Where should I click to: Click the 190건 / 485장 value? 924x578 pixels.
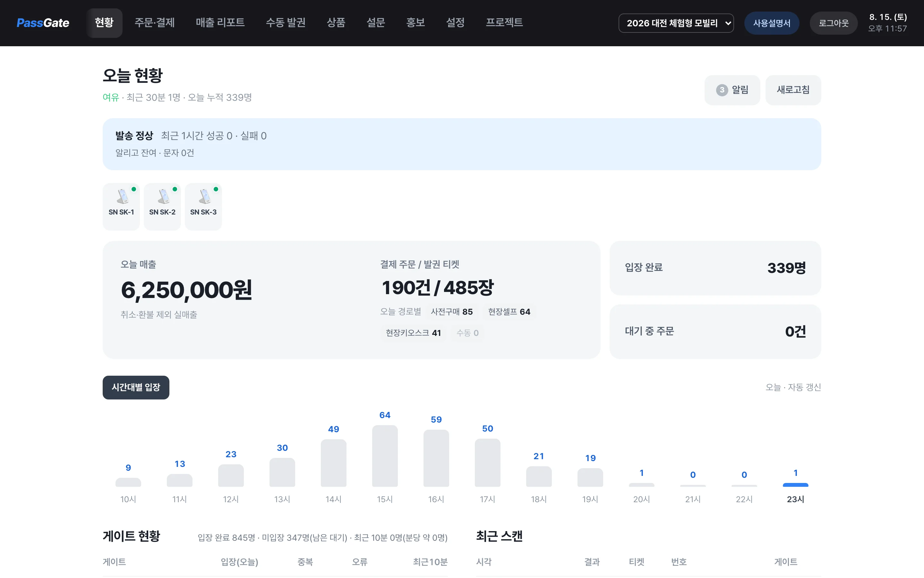point(438,287)
